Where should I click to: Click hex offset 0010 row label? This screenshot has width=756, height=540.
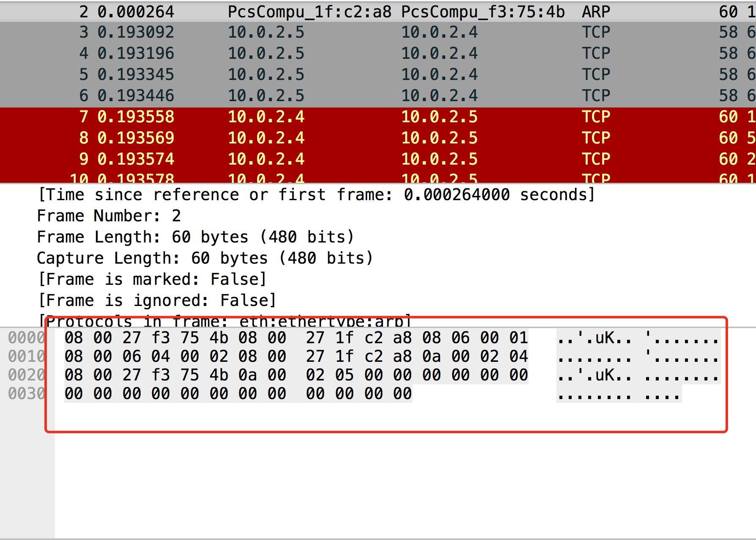click(x=27, y=356)
